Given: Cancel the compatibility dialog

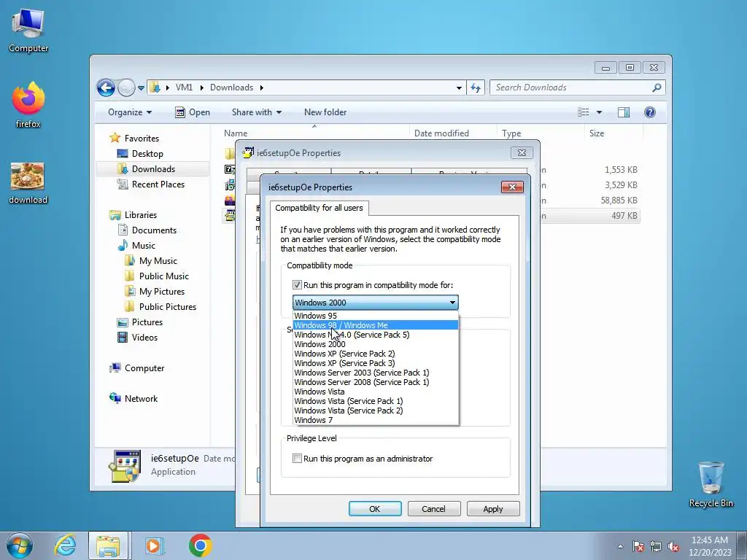Looking at the screenshot, I should coord(433,509).
